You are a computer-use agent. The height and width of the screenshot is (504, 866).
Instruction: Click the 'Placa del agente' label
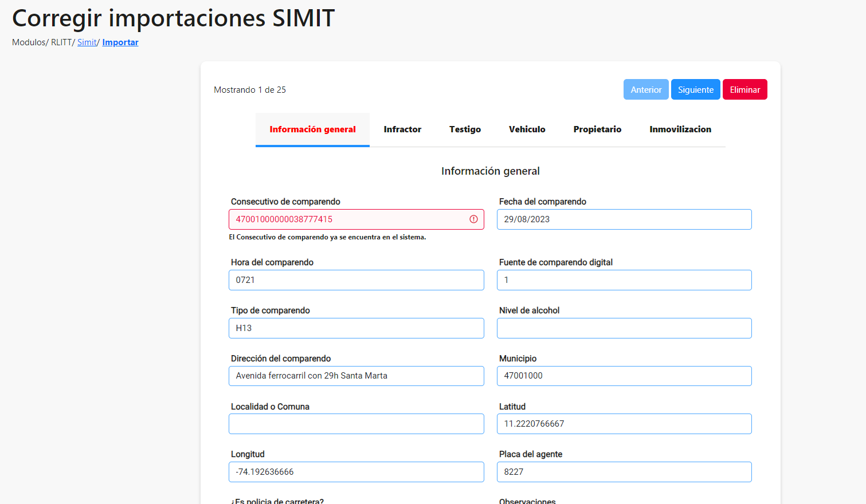(531, 454)
